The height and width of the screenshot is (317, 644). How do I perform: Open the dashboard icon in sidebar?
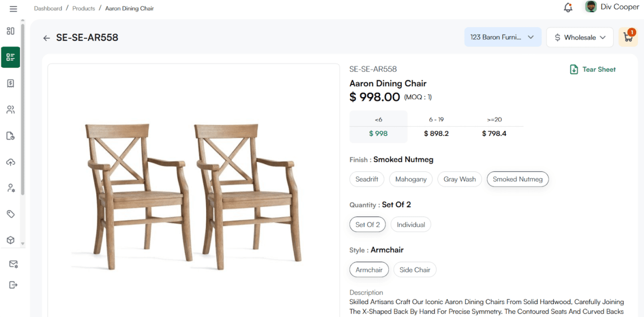pyautogui.click(x=10, y=31)
